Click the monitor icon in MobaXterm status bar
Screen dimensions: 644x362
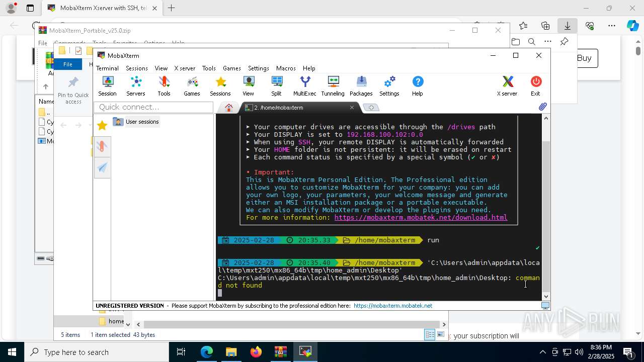(x=545, y=306)
